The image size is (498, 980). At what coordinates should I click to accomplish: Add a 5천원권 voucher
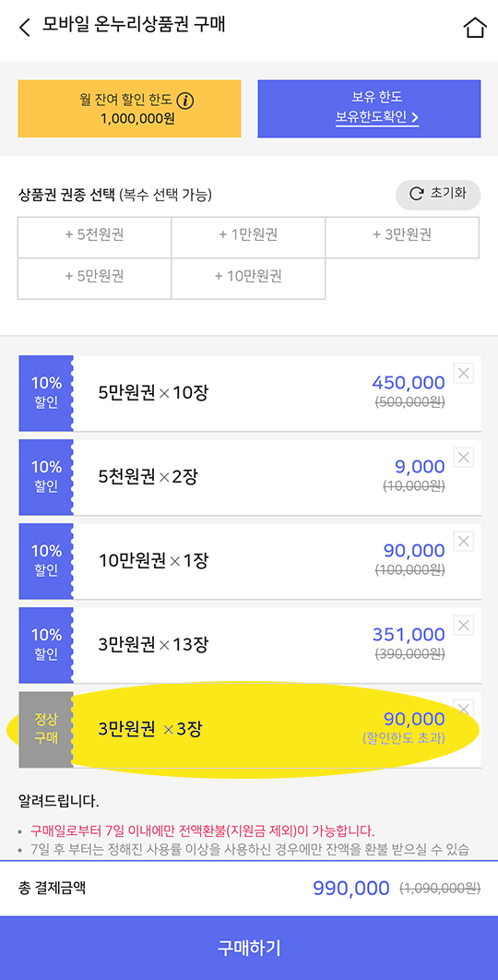tap(94, 237)
